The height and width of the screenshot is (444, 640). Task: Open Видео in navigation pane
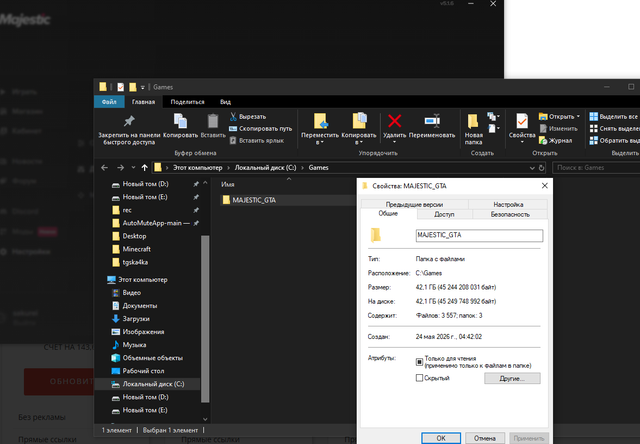point(131,293)
